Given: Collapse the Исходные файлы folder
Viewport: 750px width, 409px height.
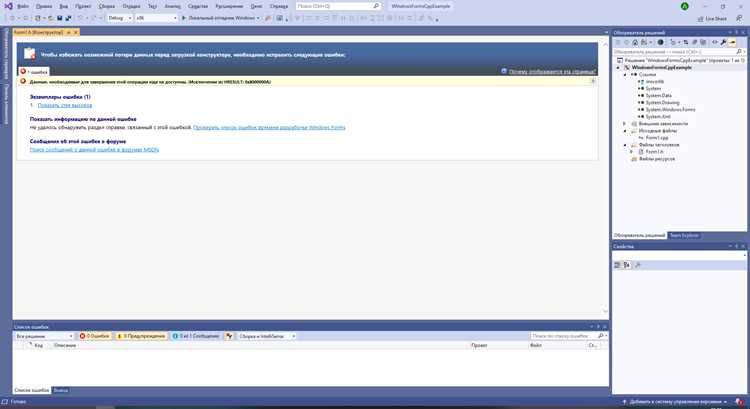Looking at the screenshot, I should 625,130.
